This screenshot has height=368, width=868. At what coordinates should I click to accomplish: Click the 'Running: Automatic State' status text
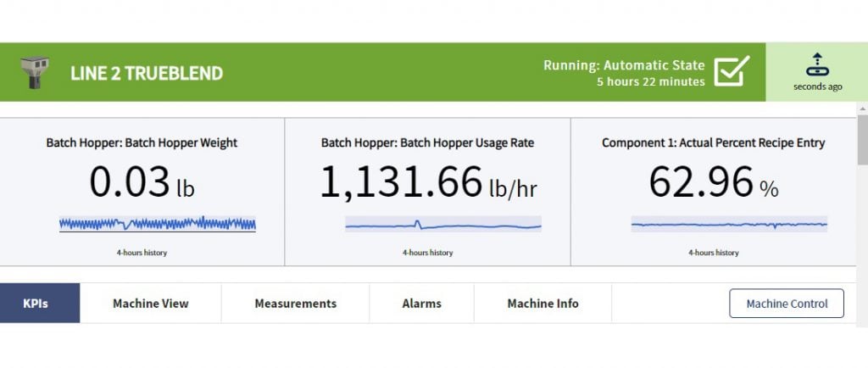click(624, 65)
